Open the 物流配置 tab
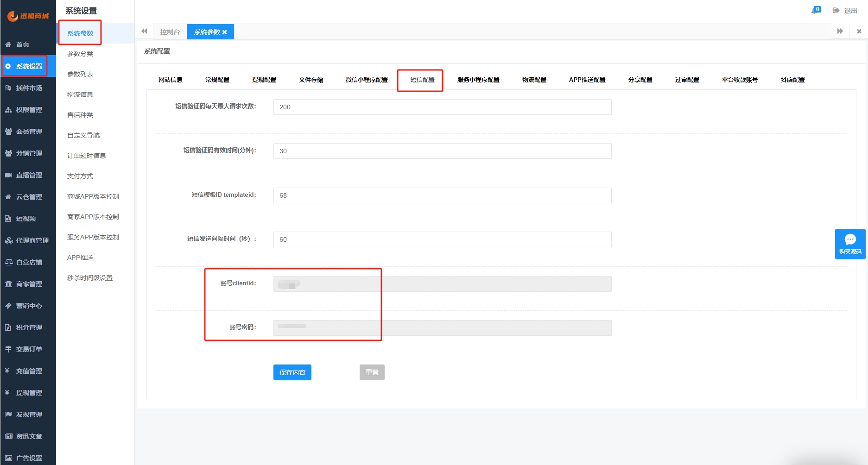This screenshot has height=465, width=868. tap(534, 80)
